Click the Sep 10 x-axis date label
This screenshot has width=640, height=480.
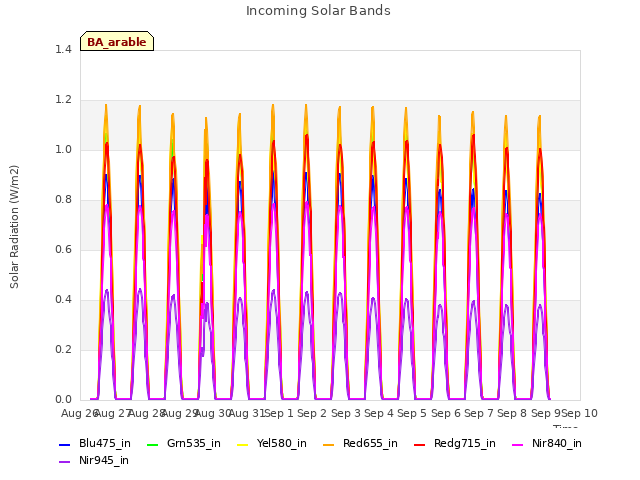point(580,413)
